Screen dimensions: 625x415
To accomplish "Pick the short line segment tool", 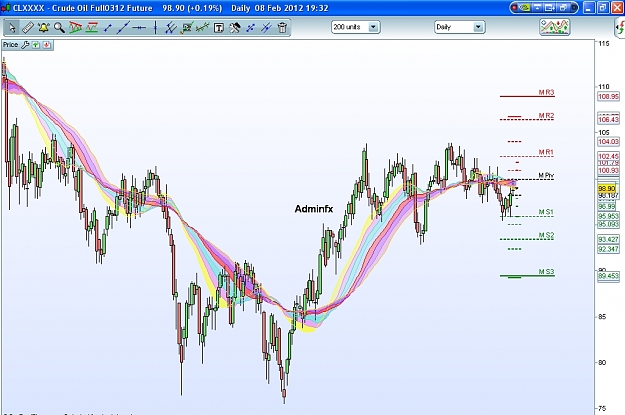I will tap(107, 28).
